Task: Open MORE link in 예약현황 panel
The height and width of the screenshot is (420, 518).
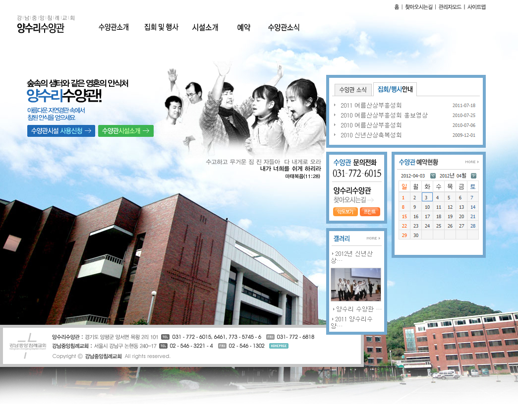Action: (x=471, y=162)
